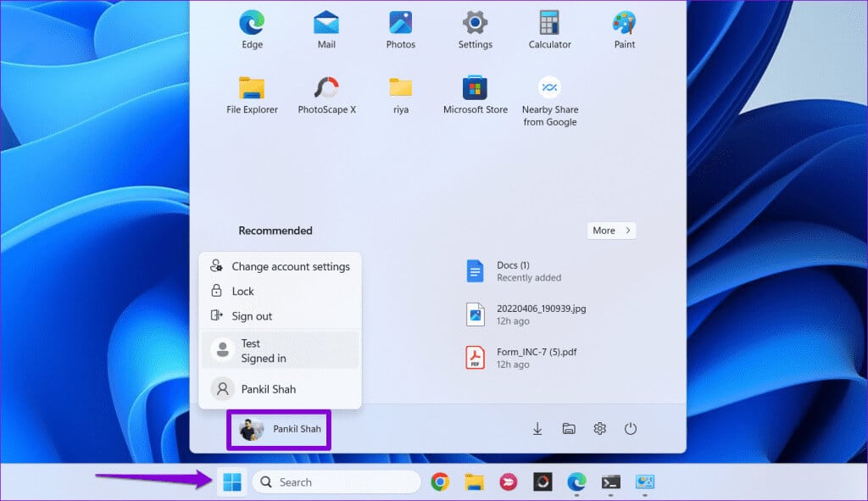Click the Settings gear in the Start footer
This screenshot has height=501, width=868.
[599, 428]
